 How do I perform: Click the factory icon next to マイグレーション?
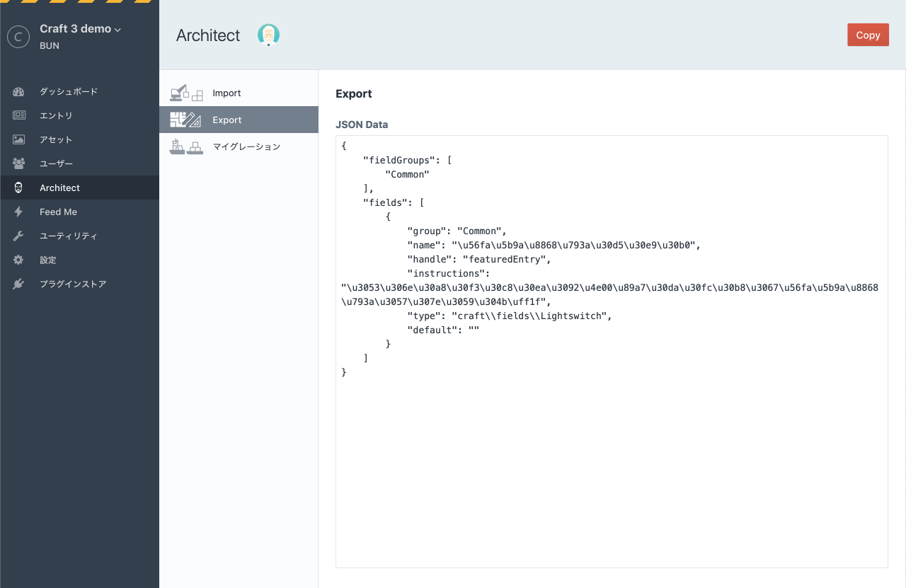186,146
